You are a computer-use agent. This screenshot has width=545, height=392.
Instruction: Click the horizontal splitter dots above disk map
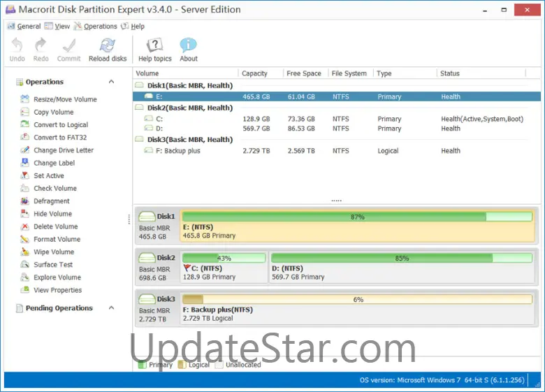coord(337,201)
